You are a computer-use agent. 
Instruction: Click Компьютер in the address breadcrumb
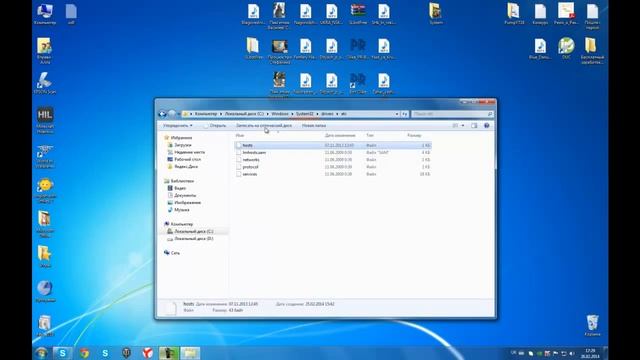click(206, 114)
